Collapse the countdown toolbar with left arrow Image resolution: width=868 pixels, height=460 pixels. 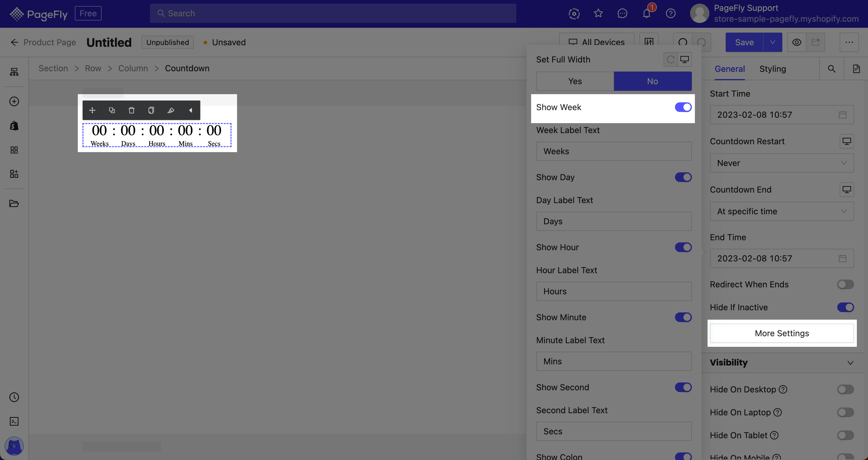[x=190, y=110]
